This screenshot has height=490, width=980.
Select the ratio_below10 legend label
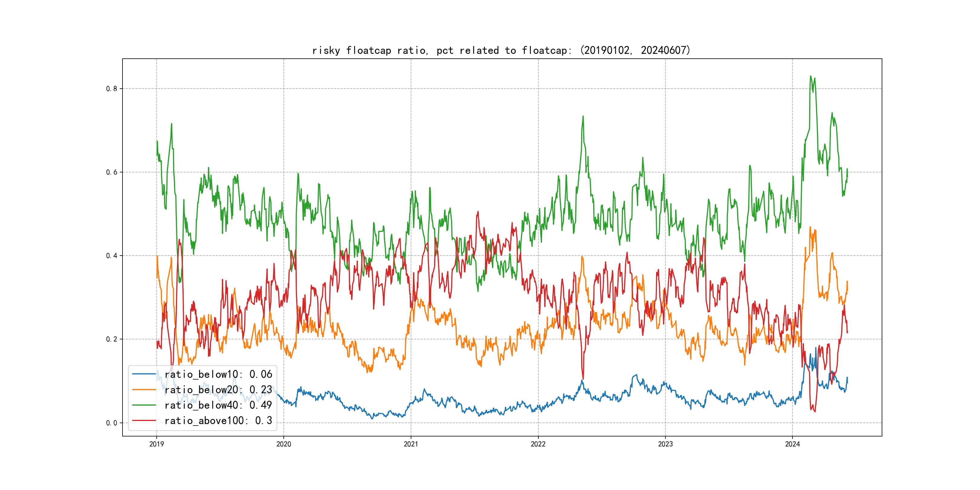[x=218, y=374]
